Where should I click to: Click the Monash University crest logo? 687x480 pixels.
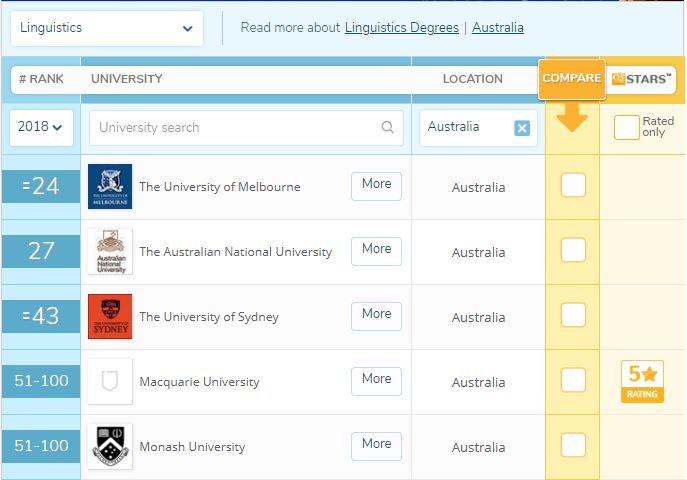[110, 446]
